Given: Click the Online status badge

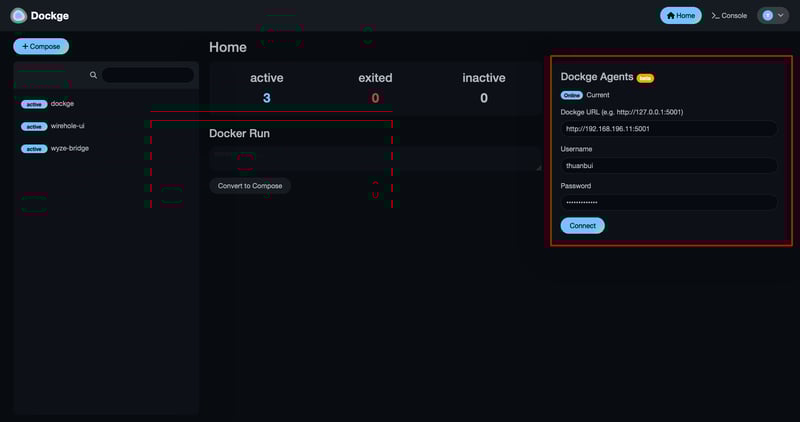Looking at the screenshot, I should (571, 95).
